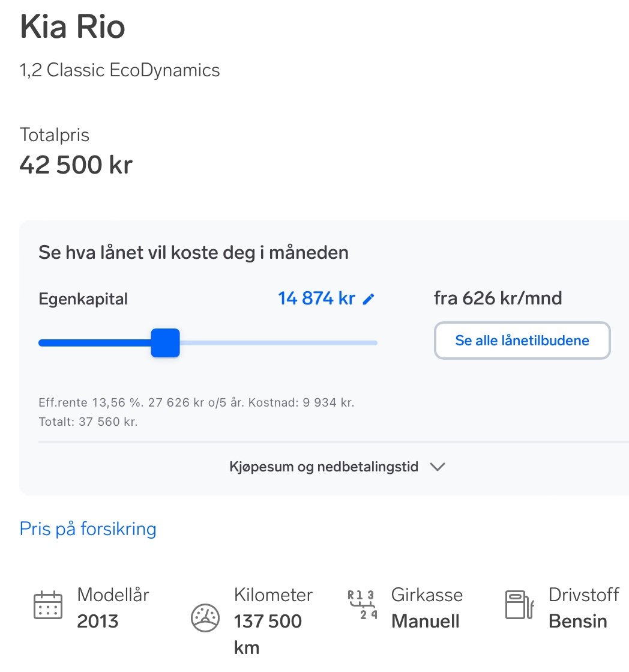Image resolution: width=629 pixels, height=672 pixels.
Task: Edit the 14 874 kr equity amount
Action: coord(316,298)
